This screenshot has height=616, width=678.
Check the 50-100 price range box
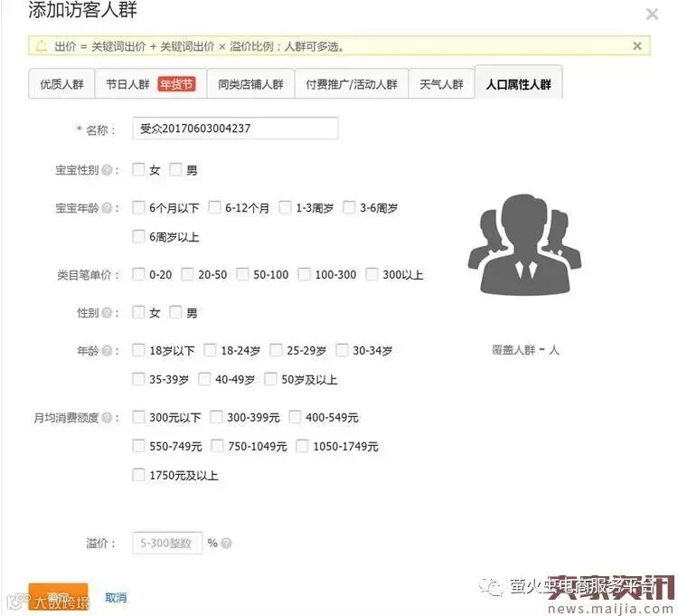point(242,274)
